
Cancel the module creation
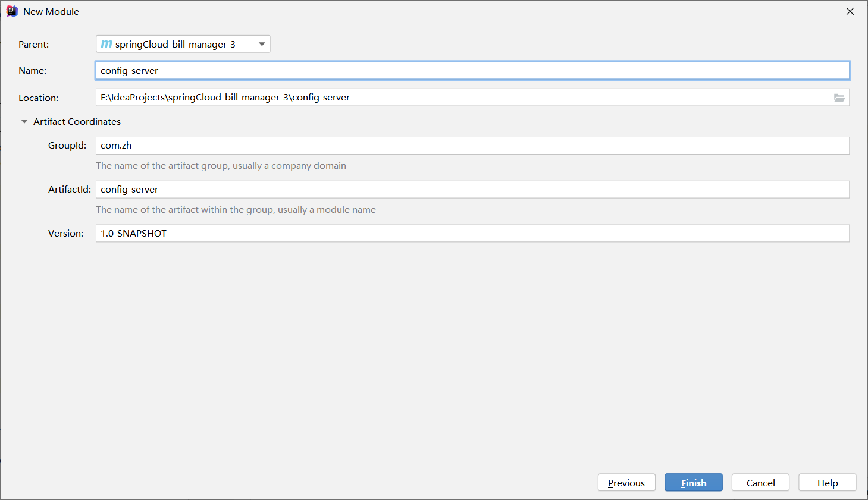pos(760,483)
